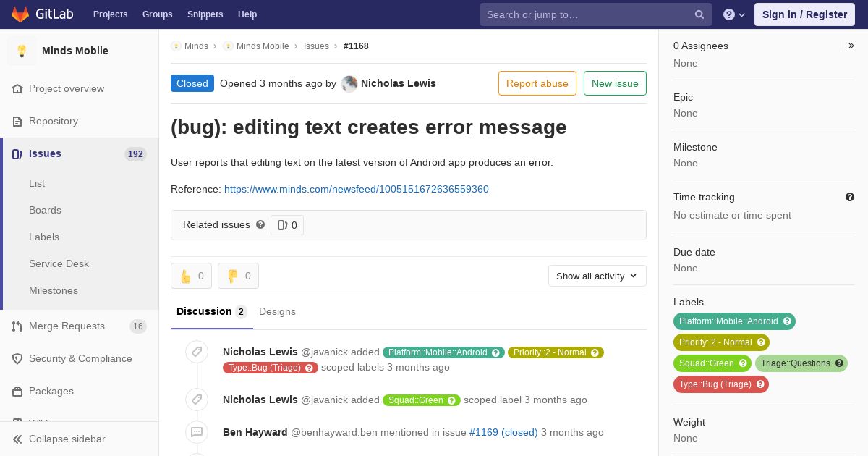Click the Minds group breadcrumb icon
This screenshot has height=456, width=868.
coord(176,46)
